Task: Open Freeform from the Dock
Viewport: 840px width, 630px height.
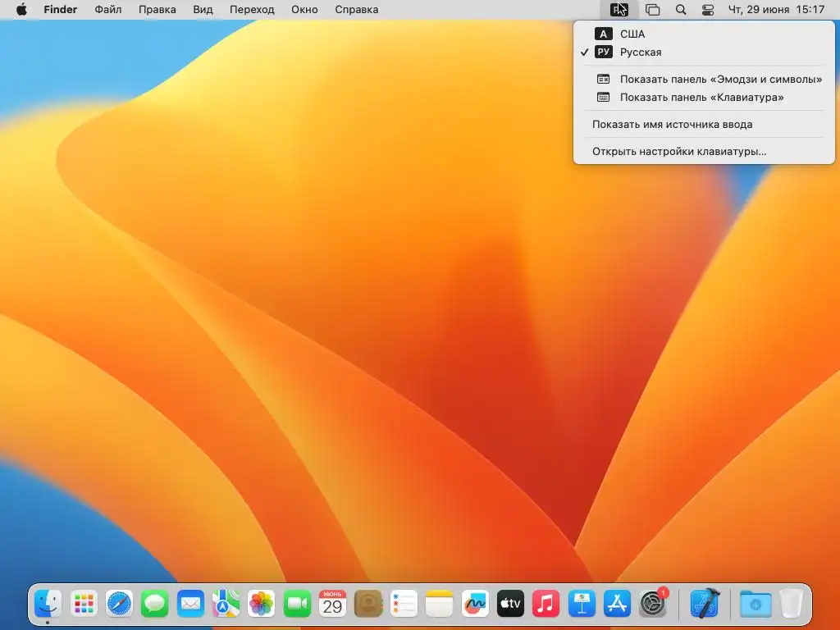Action: (475, 604)
